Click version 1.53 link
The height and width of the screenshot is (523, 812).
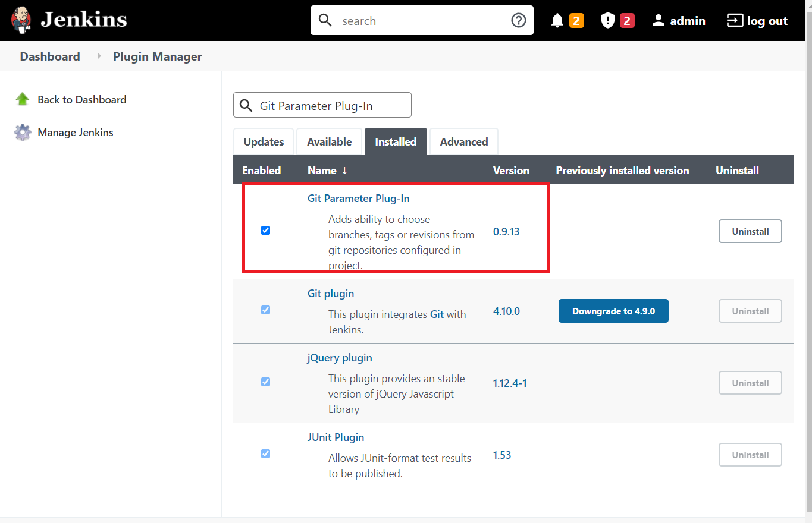click(502, 455)
